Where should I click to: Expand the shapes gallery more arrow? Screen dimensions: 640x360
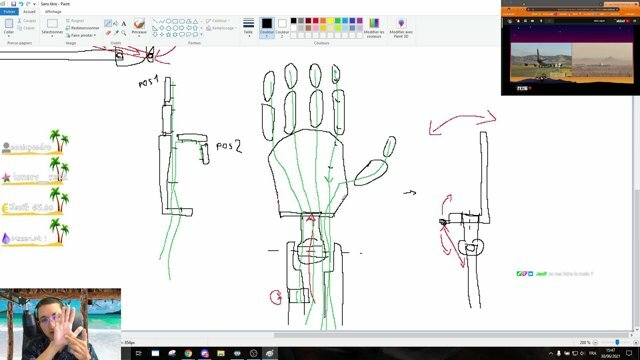pos(202,35)
